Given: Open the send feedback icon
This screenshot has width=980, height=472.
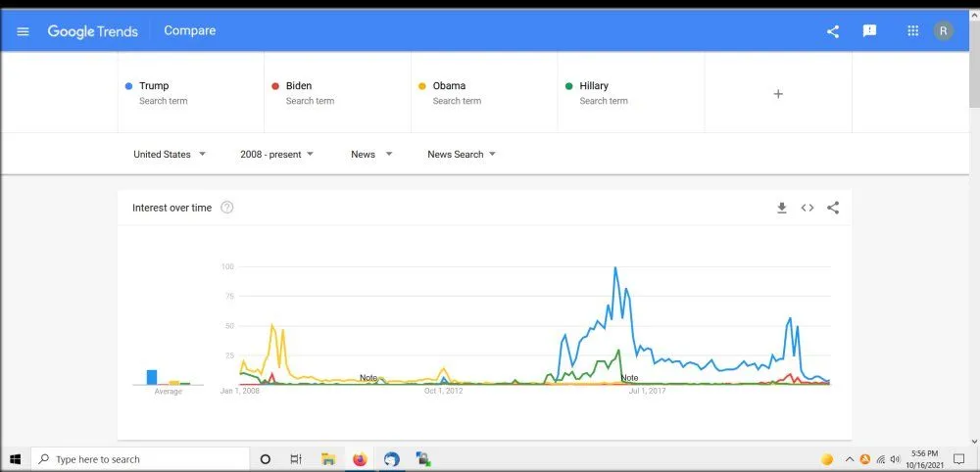Looking at the screenshot, I should pos(869,31).
